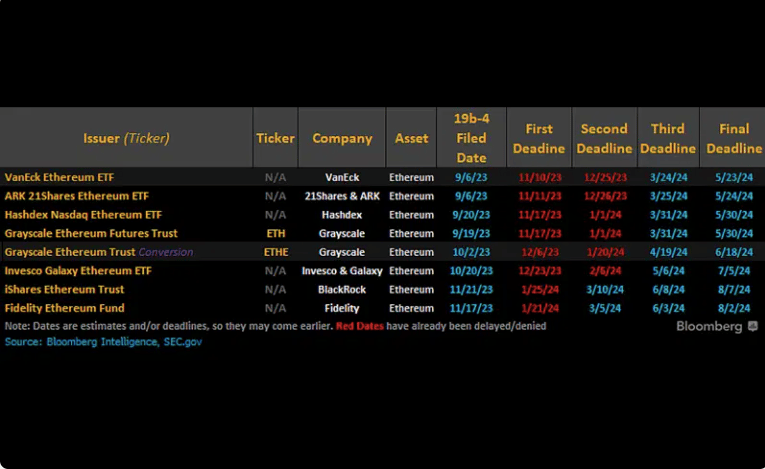The height and width of the screenshot is (469, 765).
Task: Click the 'VanEck' company cell
Action: point(342,177)
